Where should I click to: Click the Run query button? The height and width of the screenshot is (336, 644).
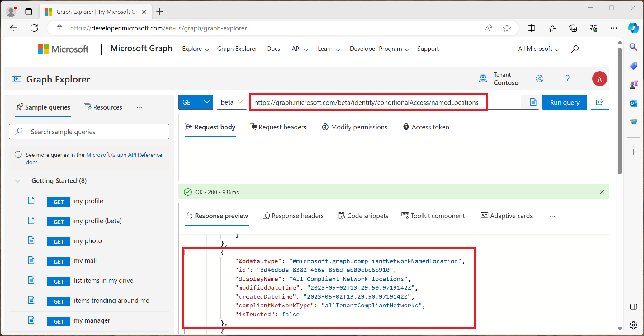click(565, 102)
